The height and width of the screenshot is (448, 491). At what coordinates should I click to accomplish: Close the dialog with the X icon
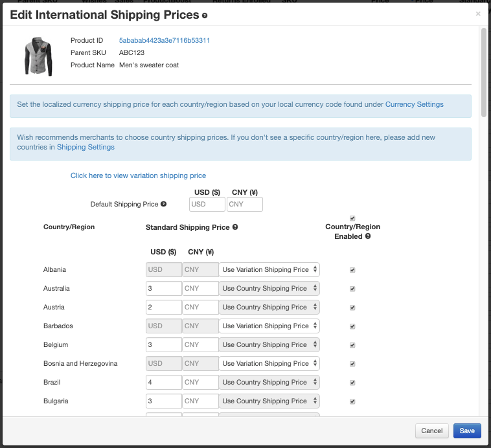tap(478, 14)
